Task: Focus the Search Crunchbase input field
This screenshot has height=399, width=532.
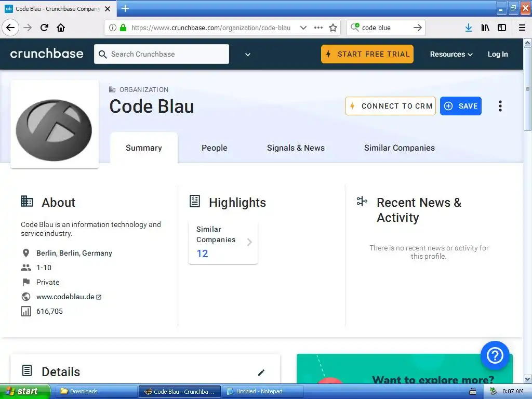Action: pyautogui.click(x=162, y=54)
